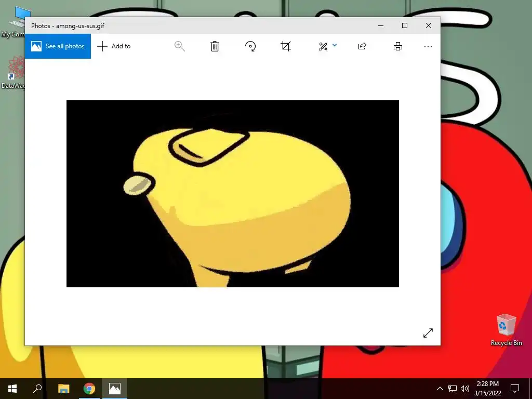Open the Action Center notifications icon
Screen dimensions: 532x399
[515, 389]
